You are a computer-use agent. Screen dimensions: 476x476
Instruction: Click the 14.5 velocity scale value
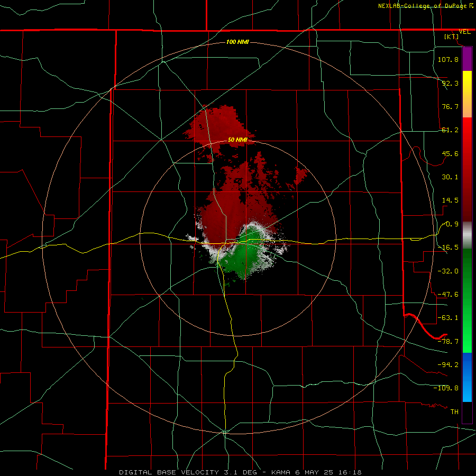(x=450, y=200)
